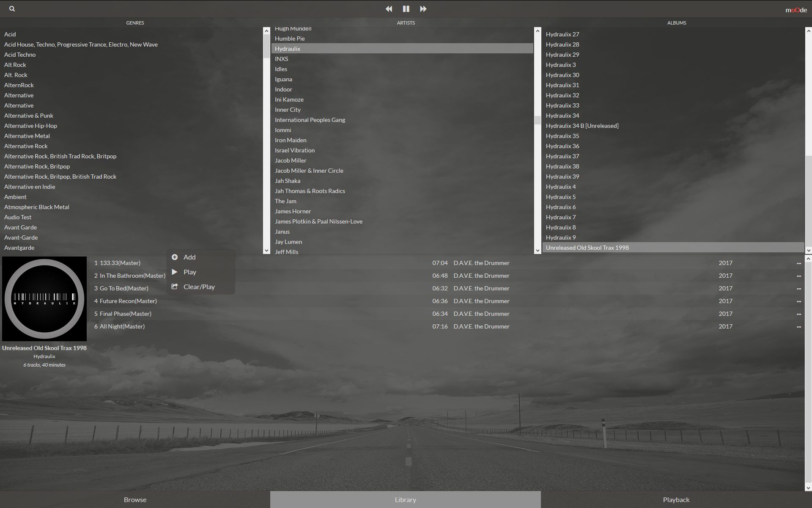Select the Acid Techno genre
Image resolution: width=812 pixels, height=508 pixels.
(x=20, y=55)
